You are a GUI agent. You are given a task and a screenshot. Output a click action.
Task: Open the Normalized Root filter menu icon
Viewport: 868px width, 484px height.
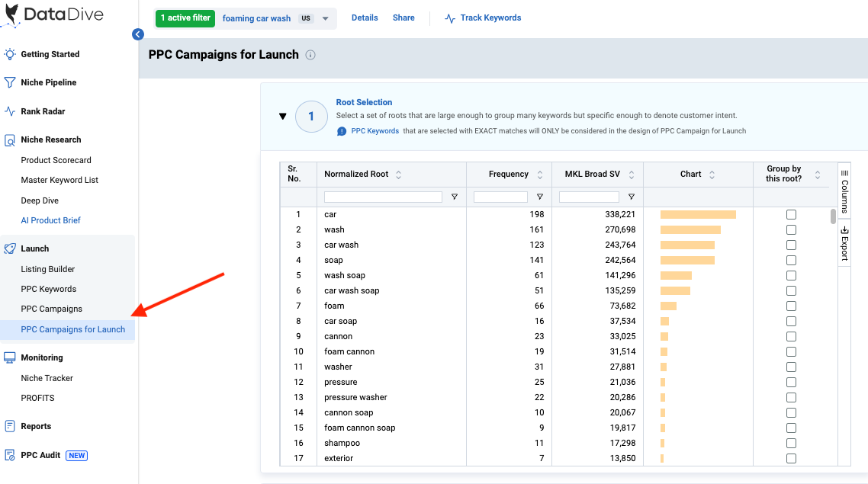455,197
